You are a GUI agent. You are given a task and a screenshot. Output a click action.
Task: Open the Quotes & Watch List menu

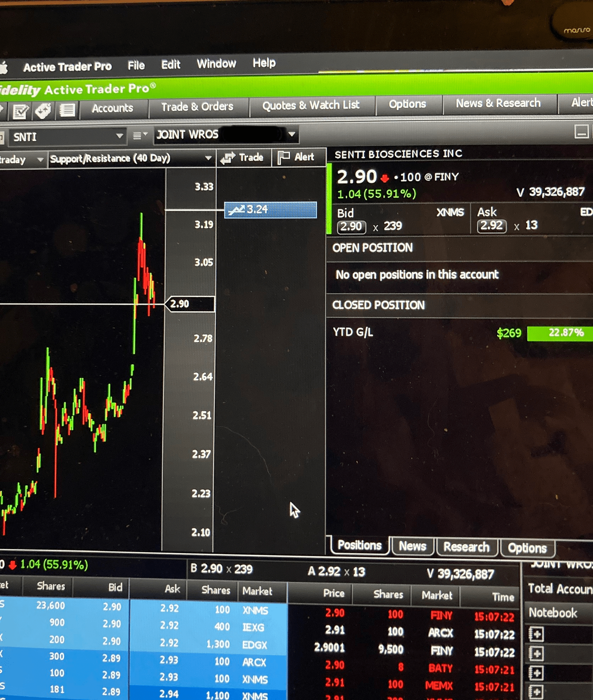click(x=311, y=105)
